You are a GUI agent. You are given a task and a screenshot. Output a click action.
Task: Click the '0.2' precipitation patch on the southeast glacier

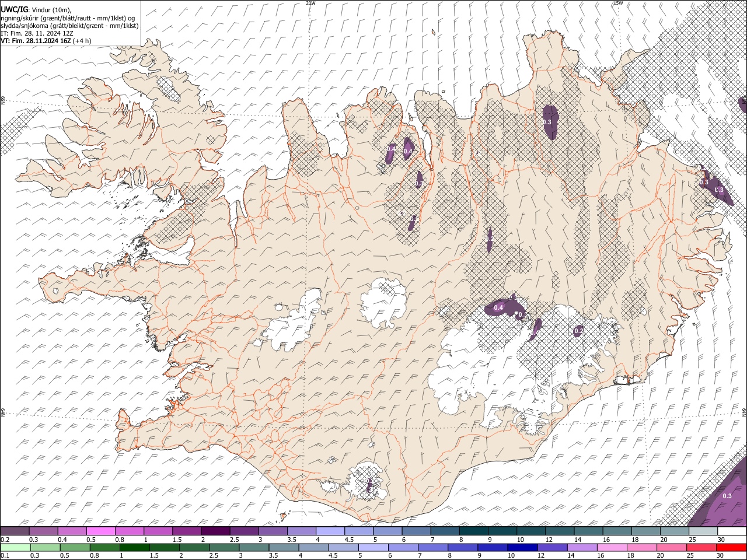578,331
